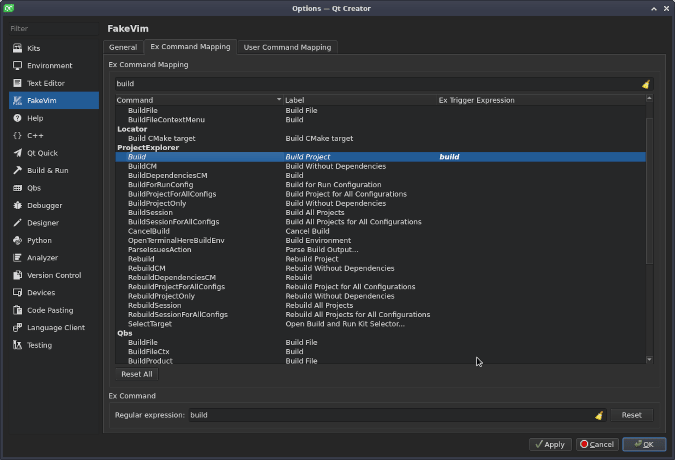Open the Kits settings category
Image resolution: width=675 pixels, height=460 pixels.
34,48
